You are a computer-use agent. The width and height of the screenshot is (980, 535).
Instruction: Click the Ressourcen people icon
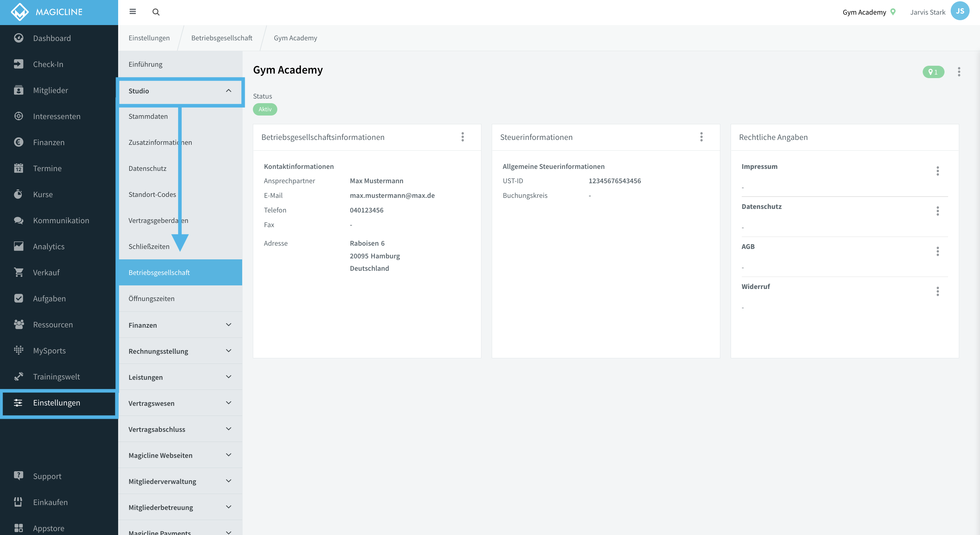[18, 324]
